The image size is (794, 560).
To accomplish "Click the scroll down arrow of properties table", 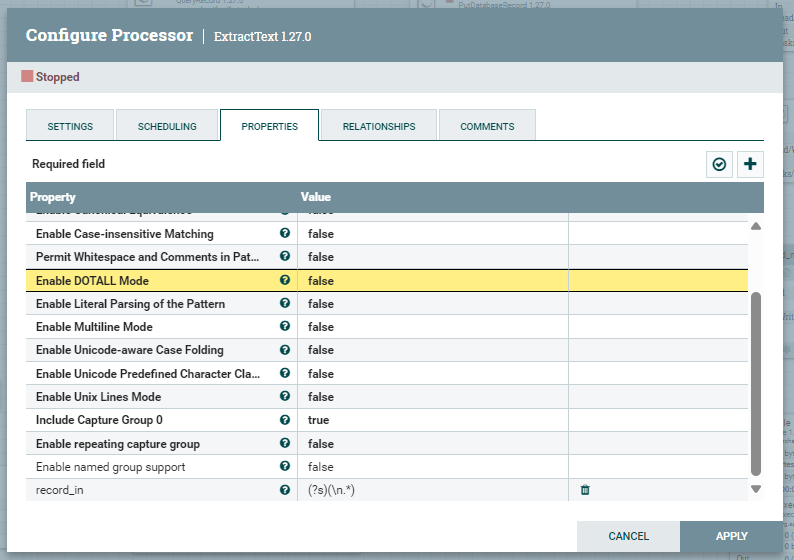I will [756, 489].
